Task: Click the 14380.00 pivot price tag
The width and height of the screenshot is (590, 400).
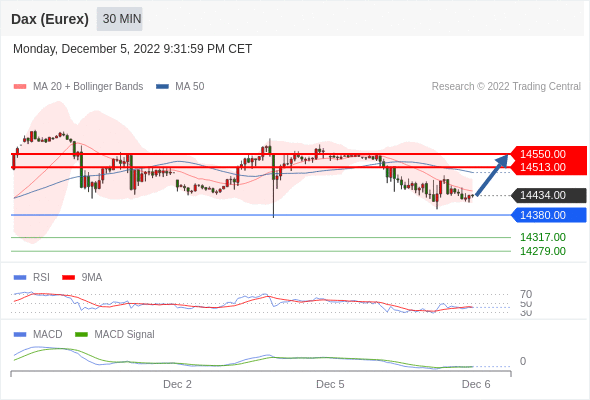Action: (x=549, y=215)
